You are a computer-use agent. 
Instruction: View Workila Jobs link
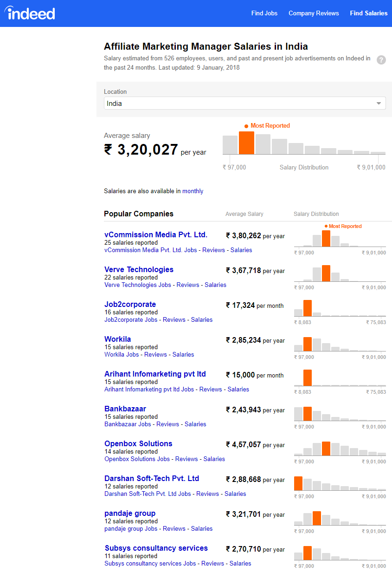pos(122,354)
